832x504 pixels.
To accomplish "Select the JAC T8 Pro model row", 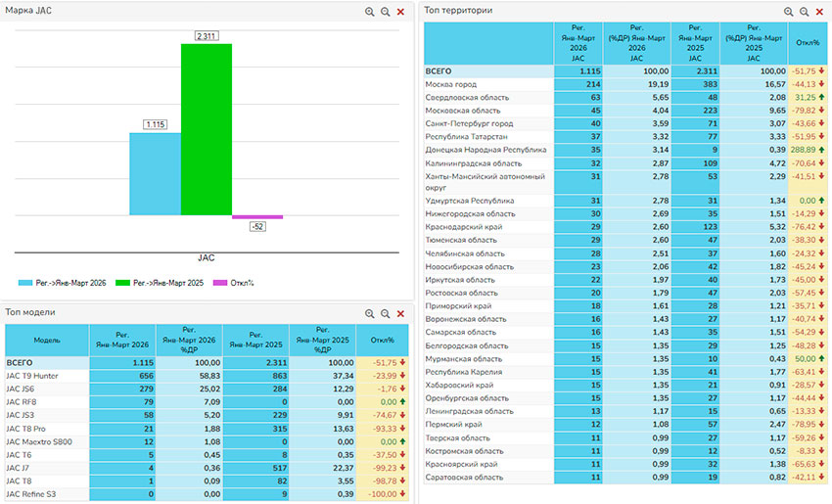I will 207,428.
